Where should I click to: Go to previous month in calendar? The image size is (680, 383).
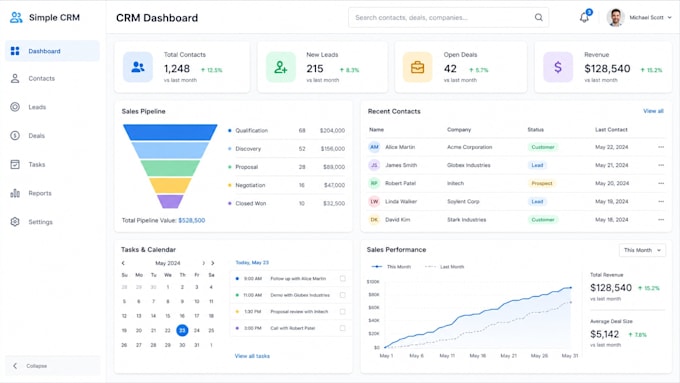pos(123,263)
